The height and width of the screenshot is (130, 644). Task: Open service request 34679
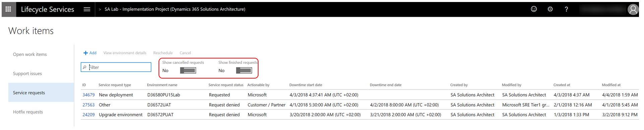(x=89, y=95)
